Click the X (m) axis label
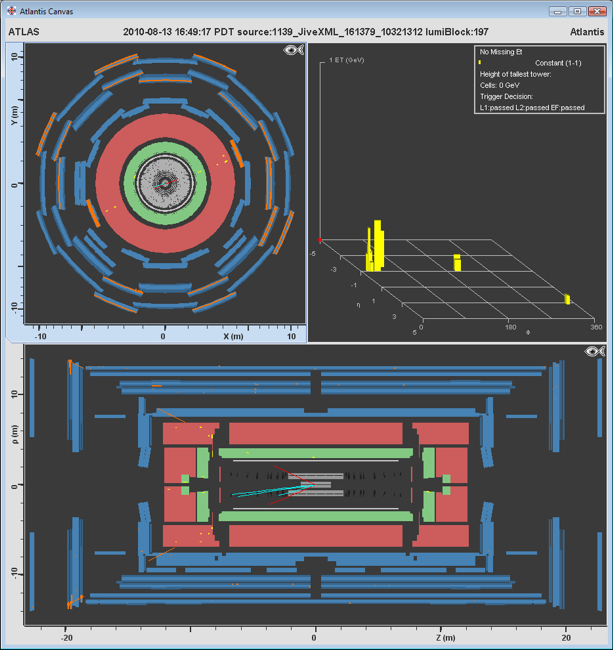The image size is (613, 650). (233, 337)
